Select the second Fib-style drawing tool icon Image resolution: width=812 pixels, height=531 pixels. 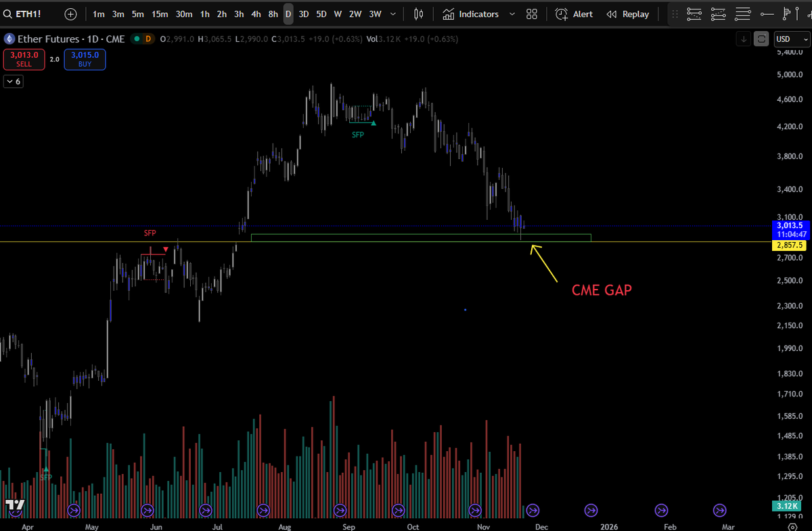coord(719,14)
